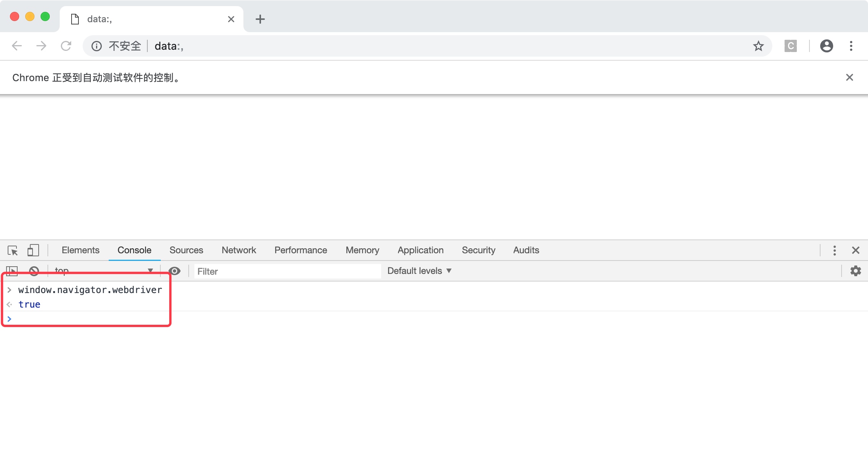Open the Performance panel in DevTools

click(x=300, y=250)
